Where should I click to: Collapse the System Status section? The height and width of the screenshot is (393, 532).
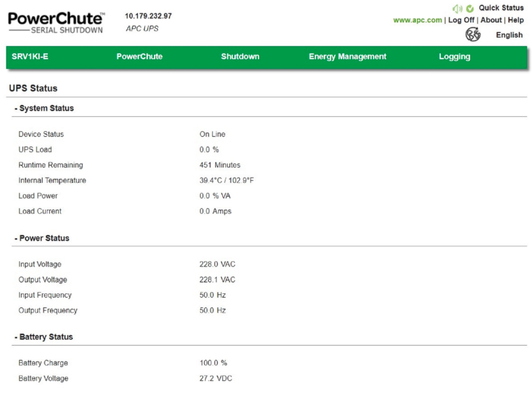(x=44, y=108)
